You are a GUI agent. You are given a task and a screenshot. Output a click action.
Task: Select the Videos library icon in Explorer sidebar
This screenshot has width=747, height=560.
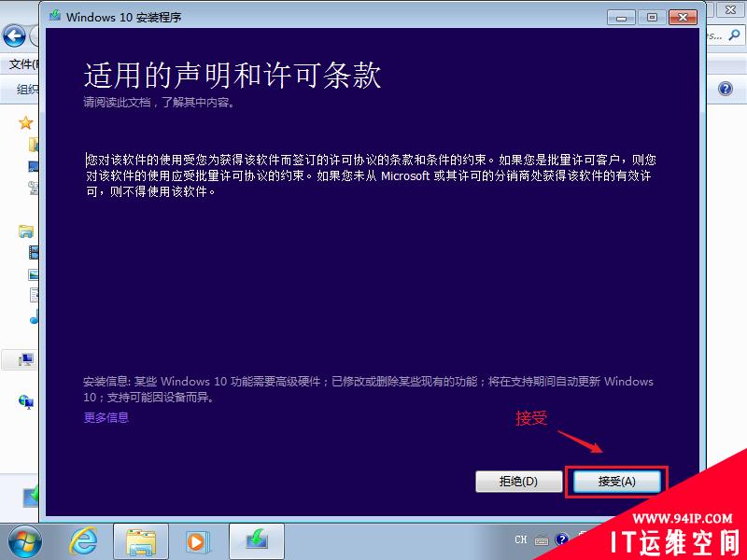click(x=34, y=252)
